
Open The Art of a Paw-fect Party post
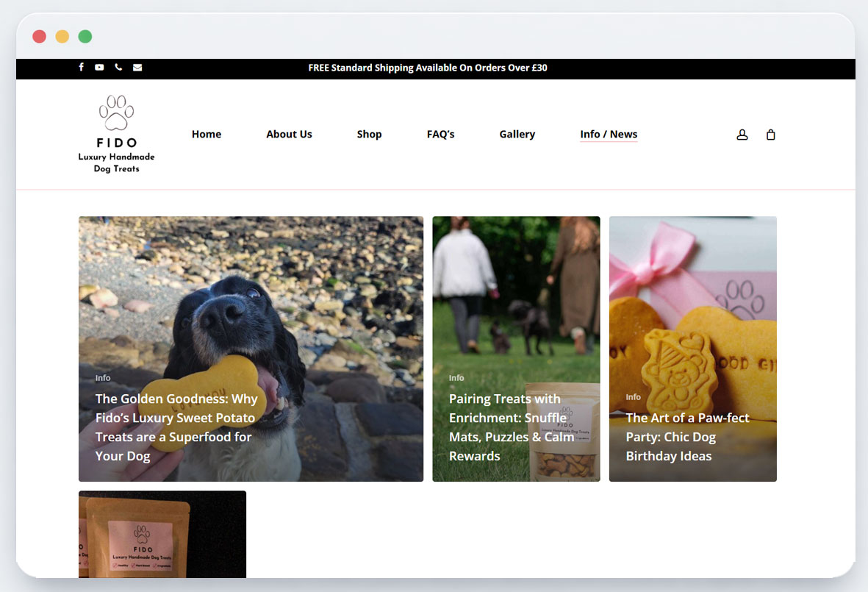click(x=687, y=437)
